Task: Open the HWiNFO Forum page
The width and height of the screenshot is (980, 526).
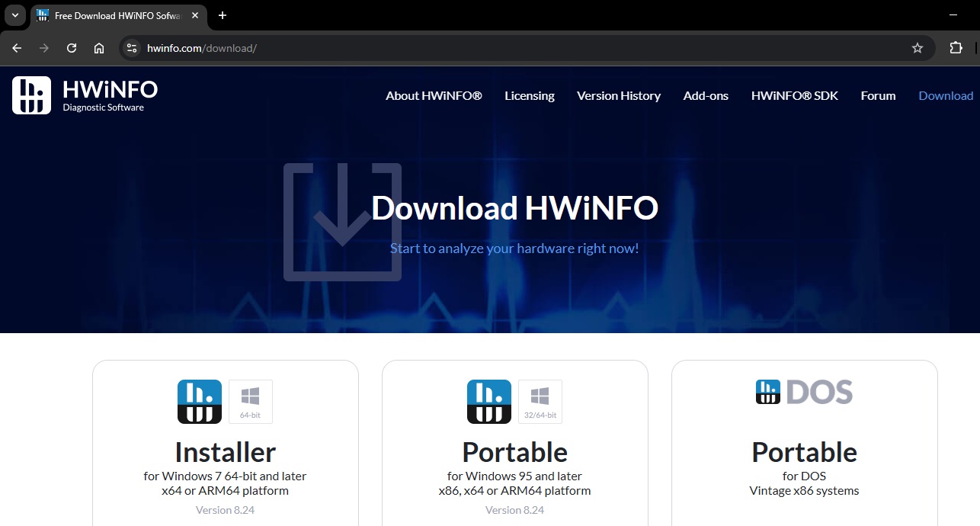Action: [x=878, y=96]
